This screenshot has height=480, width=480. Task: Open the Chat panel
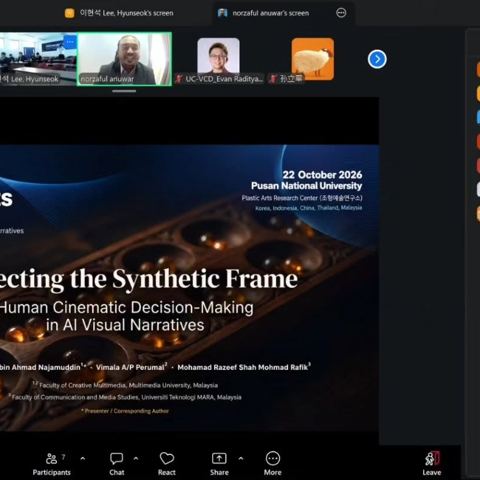pos(117,464)
